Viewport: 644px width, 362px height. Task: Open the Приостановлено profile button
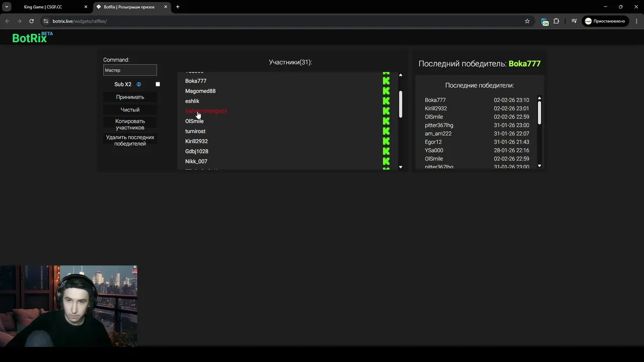[606, 21]
